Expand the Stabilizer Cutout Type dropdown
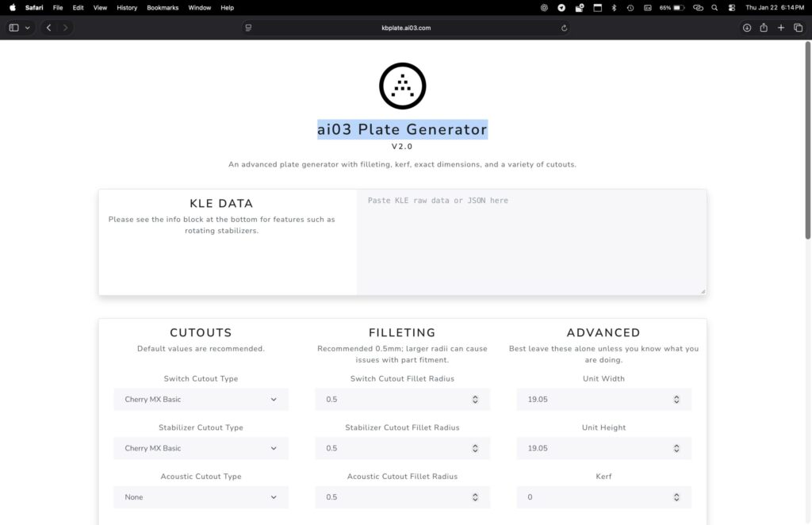Image resolution: width=812 pixels, height=525 pixels. (201, 449)
